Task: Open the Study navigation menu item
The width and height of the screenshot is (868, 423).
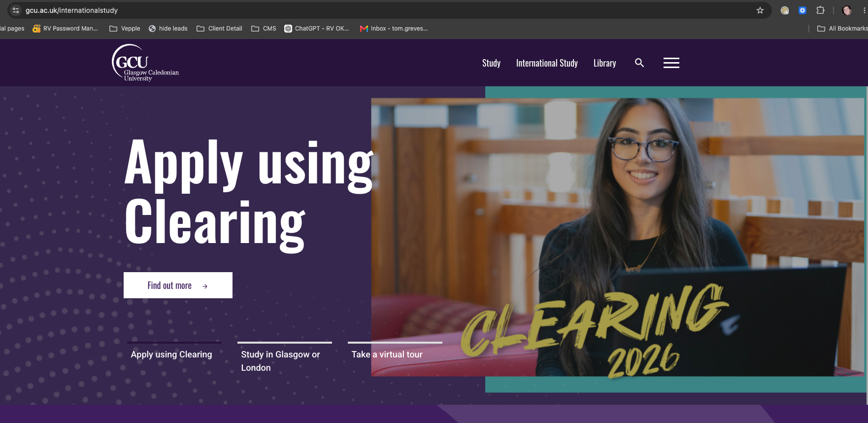Action: [x=491, y=63]
